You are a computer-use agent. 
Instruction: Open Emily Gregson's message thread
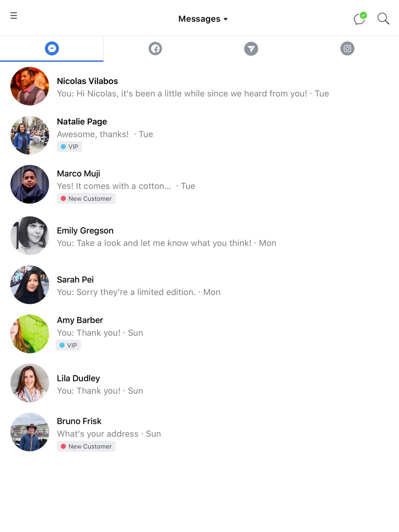coord(199,236)
